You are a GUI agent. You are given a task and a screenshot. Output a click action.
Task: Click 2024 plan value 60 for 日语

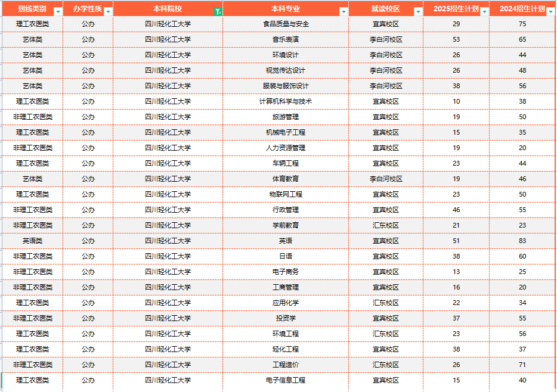click(522, 257)
